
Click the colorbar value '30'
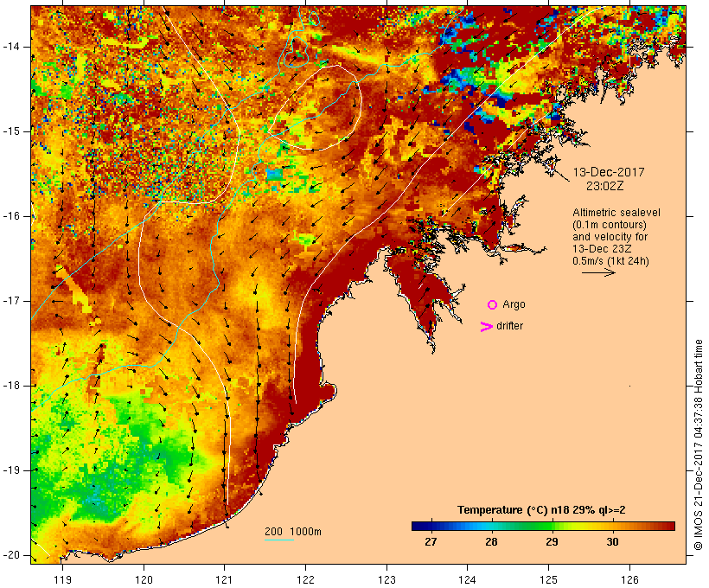[x=612, y=542]
